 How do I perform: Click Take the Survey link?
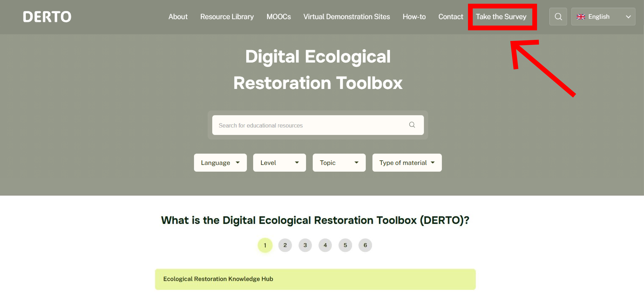pos(501,17)
